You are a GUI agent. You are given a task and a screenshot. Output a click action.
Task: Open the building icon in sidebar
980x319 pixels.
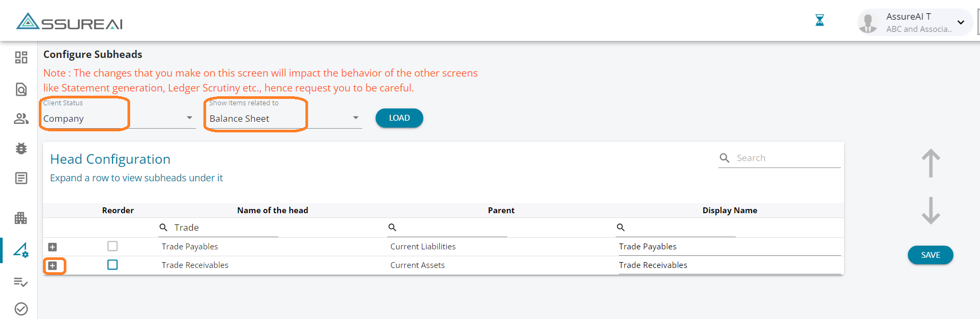pyautogui.click(x=21, y=218)
